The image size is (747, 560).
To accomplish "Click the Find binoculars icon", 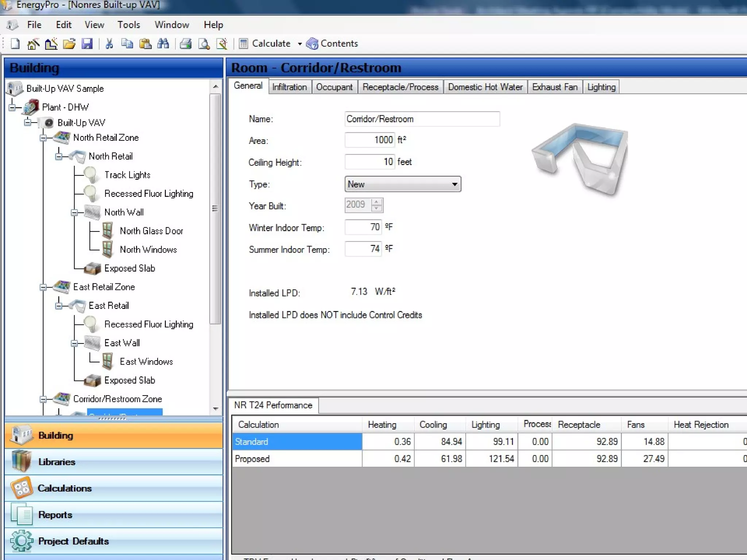I will point(163,44).
